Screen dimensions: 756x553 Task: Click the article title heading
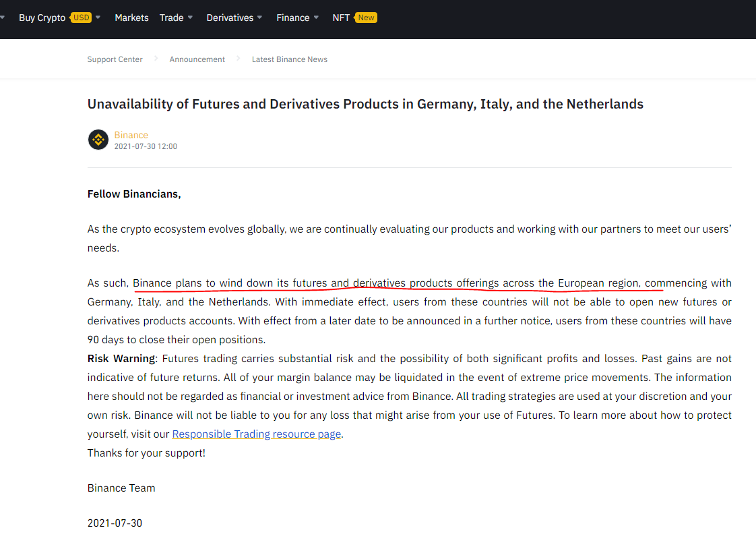coord(365,104)
